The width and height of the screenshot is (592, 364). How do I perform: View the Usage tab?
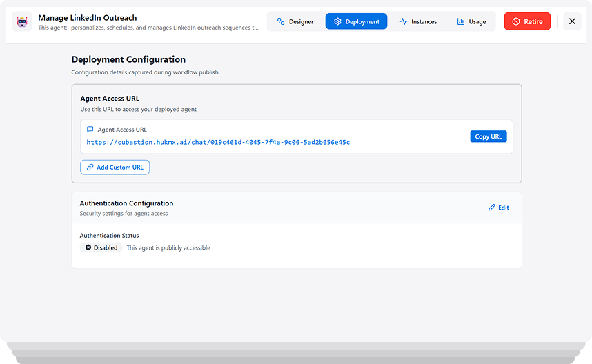click(x=471, y=21)
